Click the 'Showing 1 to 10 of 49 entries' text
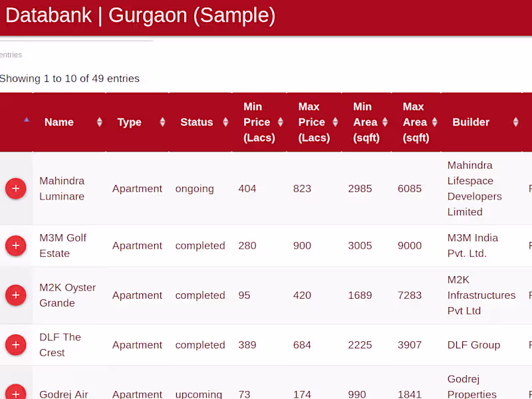 [x=69, y=78]
